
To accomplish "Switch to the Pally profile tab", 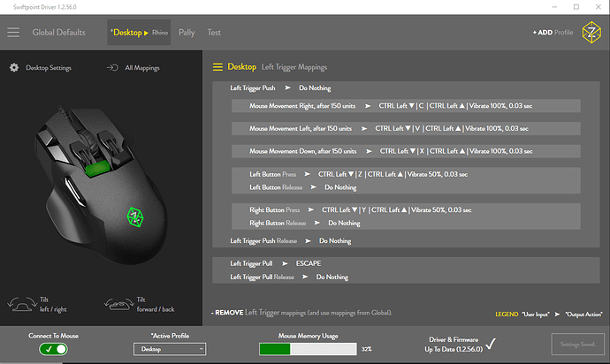I will coord(187,33).
